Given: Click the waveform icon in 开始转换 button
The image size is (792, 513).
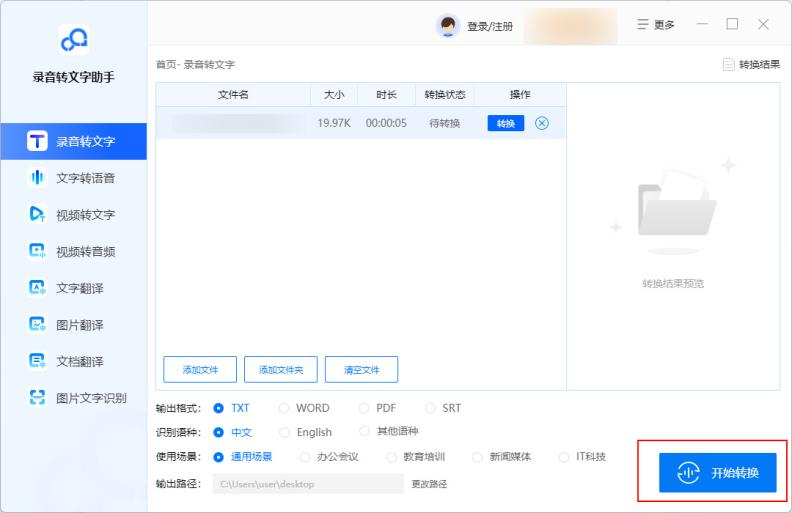Looking at the screenshot, I should pos(688,473).
